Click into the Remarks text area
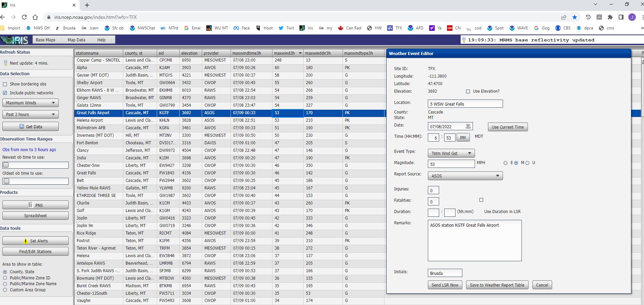Image resolution: width=644 pixels, height=305 pixels. coord(475,240)
